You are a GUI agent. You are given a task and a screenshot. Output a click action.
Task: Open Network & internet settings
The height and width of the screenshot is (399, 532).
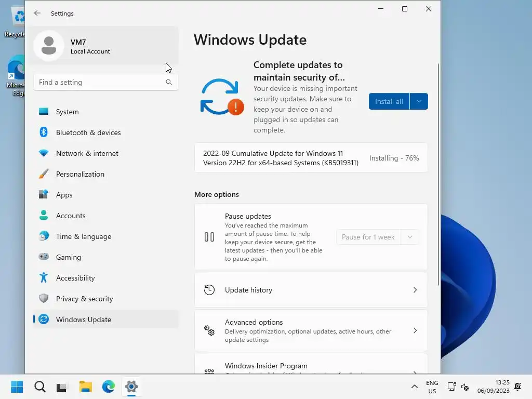(x=106, y=153)
